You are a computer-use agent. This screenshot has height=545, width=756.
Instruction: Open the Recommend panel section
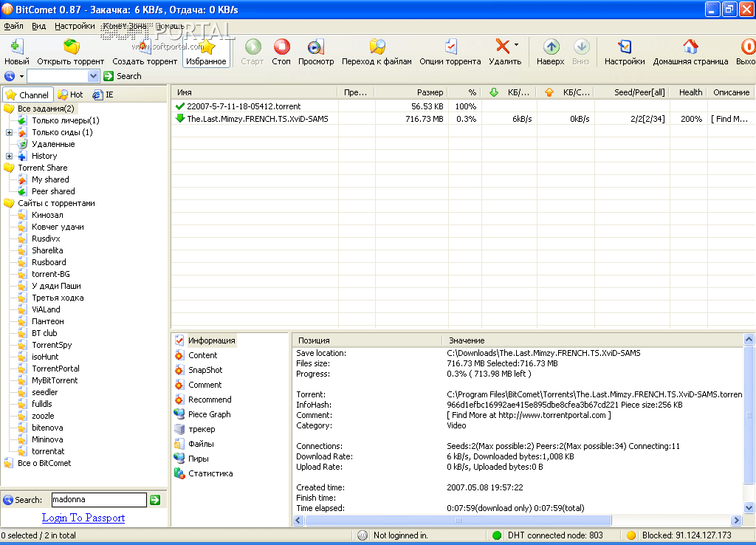(210, 400)
